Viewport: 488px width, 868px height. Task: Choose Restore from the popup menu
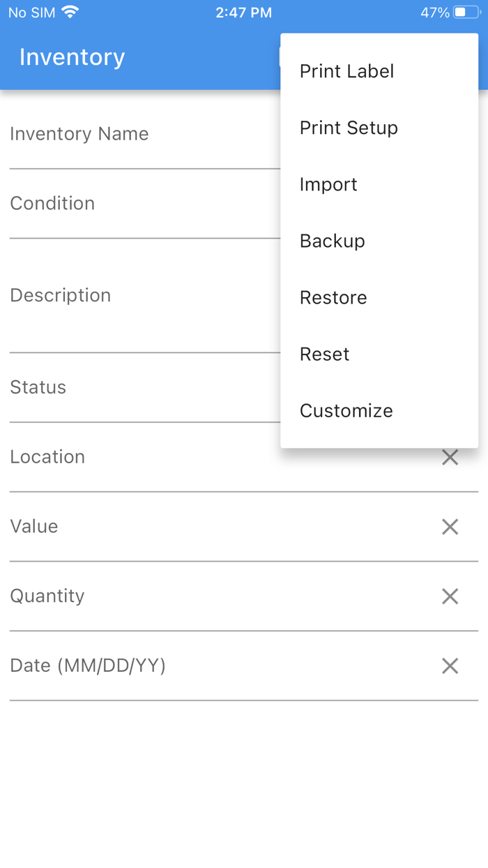click(333, 297)
